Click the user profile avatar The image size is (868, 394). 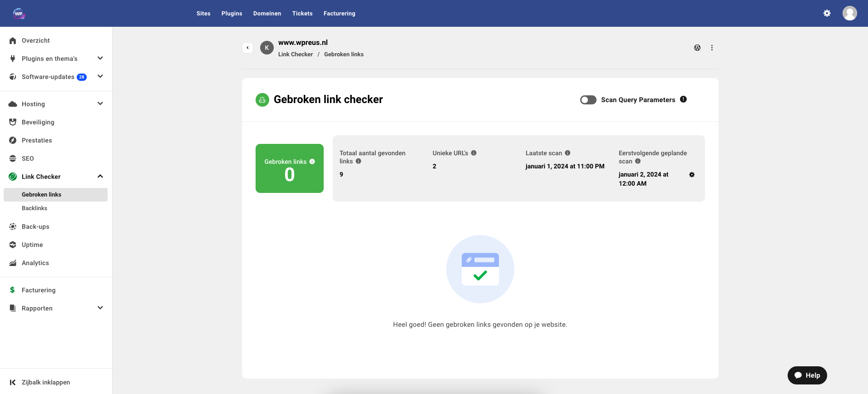[x=849, y=13]
